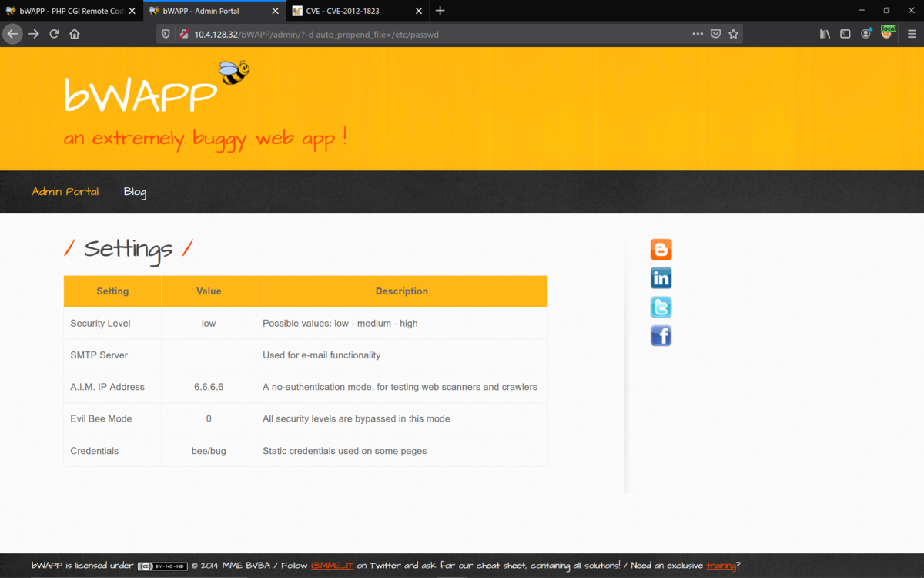Follow the @MME_IT Twitter link
This screenshot has width=924, height=578.
(332, 566)
